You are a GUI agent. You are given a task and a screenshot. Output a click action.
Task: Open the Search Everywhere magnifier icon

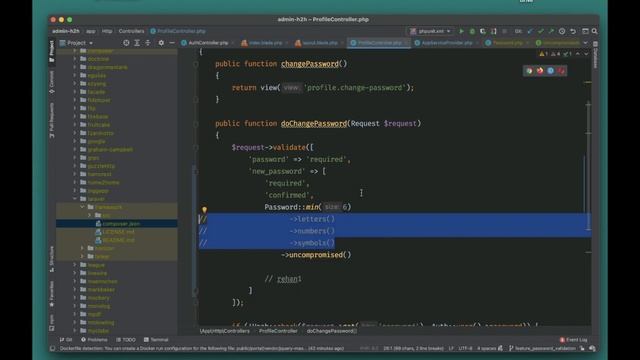click(595, 31)
